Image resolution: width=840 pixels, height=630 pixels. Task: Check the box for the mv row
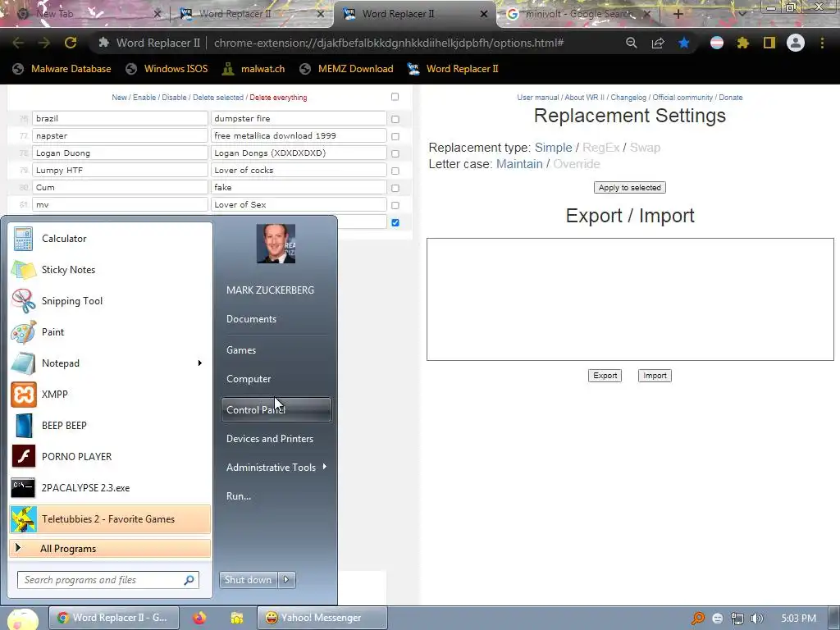tap(395, 205)
